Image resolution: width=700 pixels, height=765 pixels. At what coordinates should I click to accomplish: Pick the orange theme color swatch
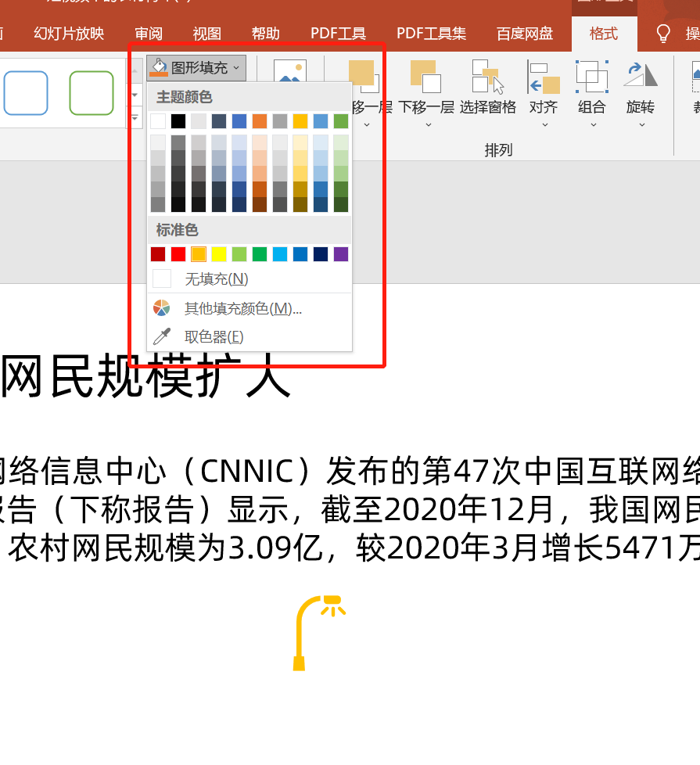[260, 121]
